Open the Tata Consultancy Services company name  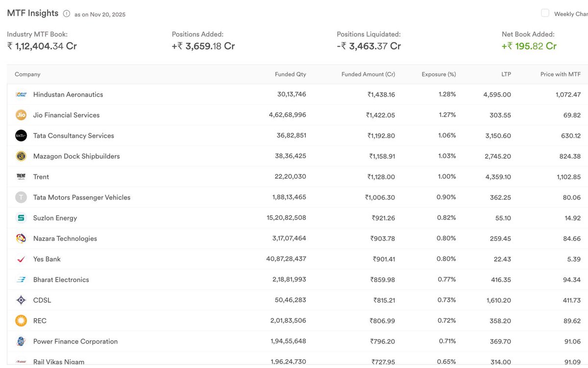point(73,135)
